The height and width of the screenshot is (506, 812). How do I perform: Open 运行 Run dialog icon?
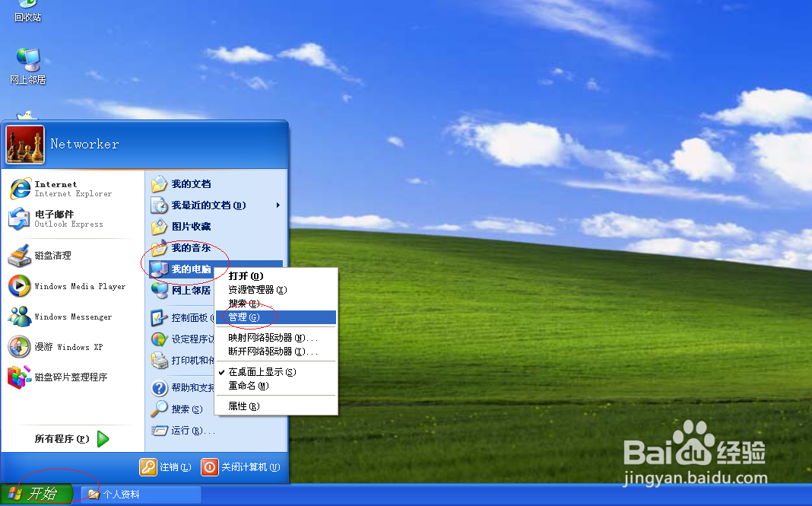(x=159, y=431)
